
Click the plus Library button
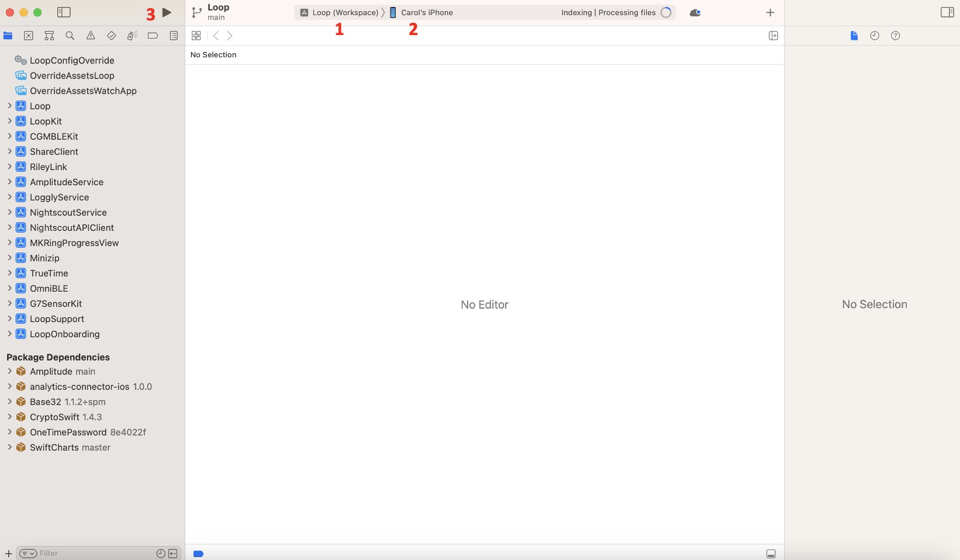[x=771, y=12]
